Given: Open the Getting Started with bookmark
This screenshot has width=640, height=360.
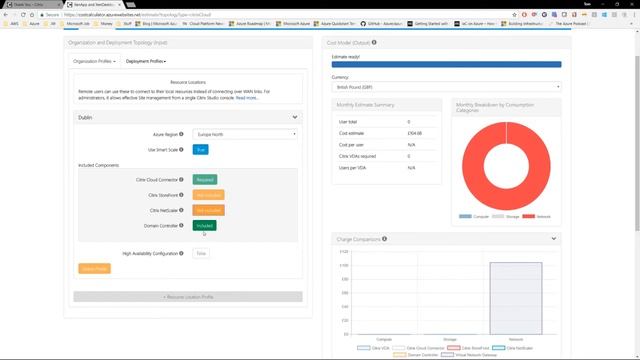Looking at the screenshot, I should (427, 24).
